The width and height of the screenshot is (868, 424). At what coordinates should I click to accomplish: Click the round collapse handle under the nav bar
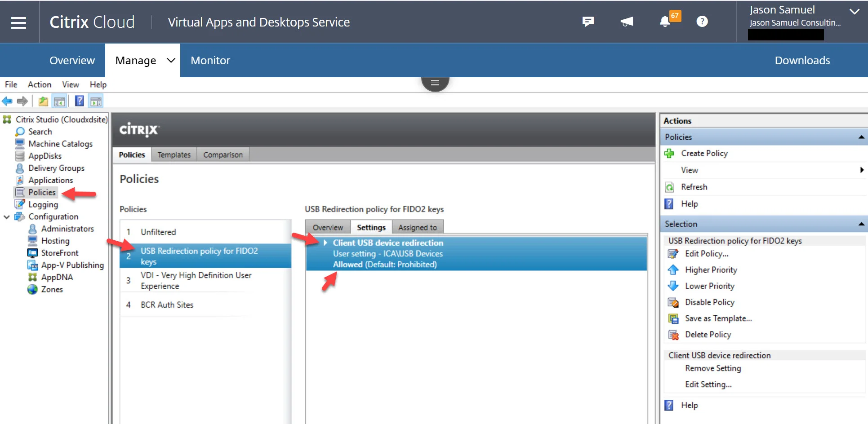point(435,83)
